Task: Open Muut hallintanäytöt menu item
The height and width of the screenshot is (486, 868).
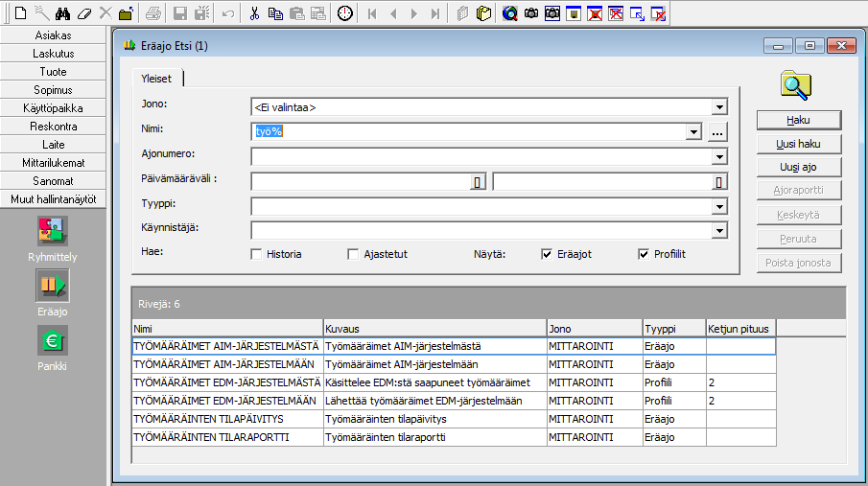Action: (x=53, y=199)
